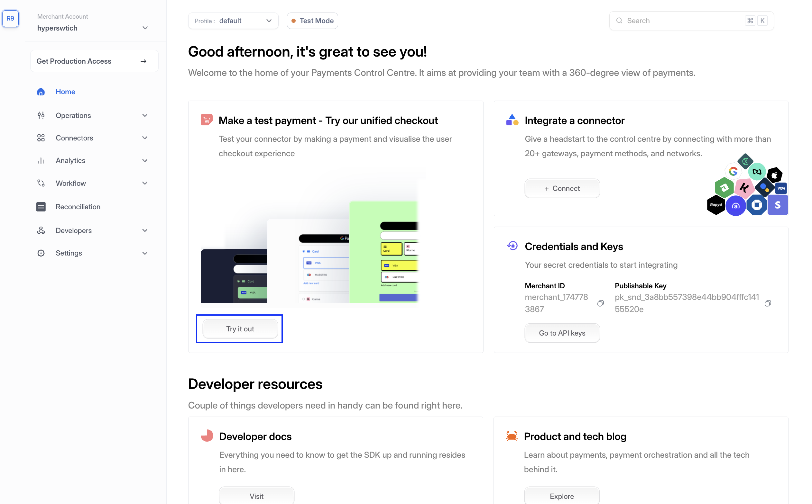Copy the Publishable Key
This screenshot has height=504, width=812.
767,303
